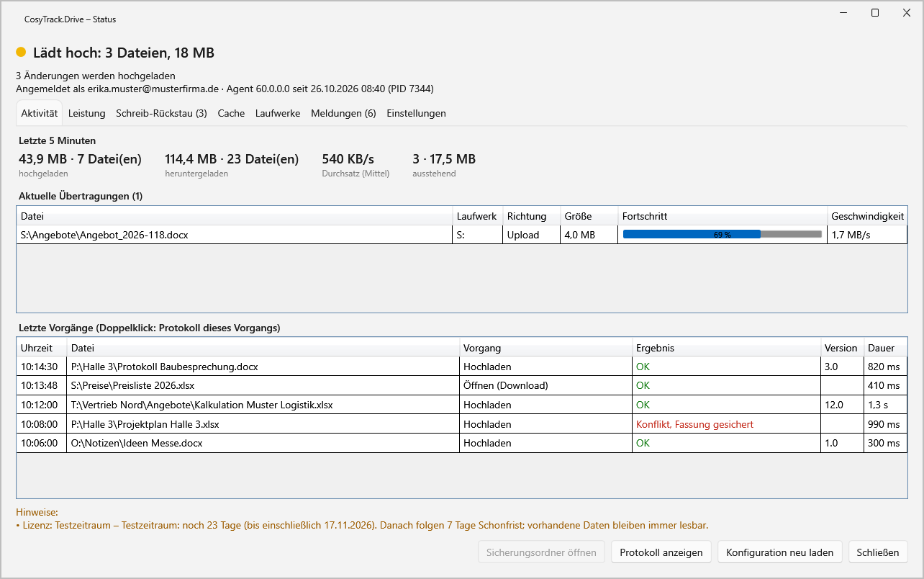Sort by the Ergebnis column header

[x=726, y=348]
